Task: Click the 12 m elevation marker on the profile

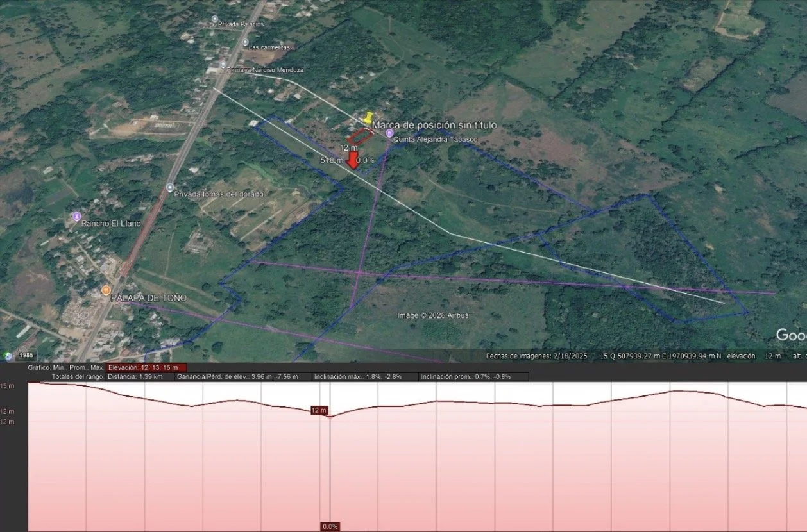Action: [319, 410]
